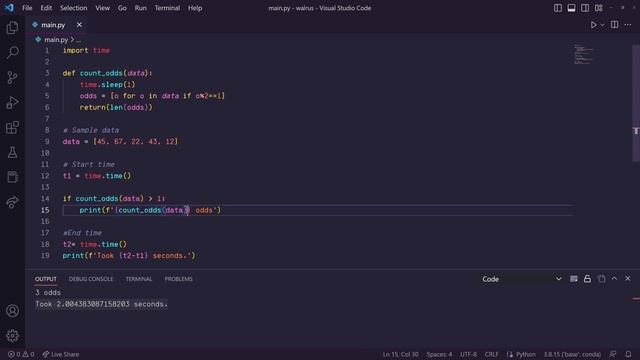
Task: Click main.py in the breadcrumb
Action: (56, 40)
